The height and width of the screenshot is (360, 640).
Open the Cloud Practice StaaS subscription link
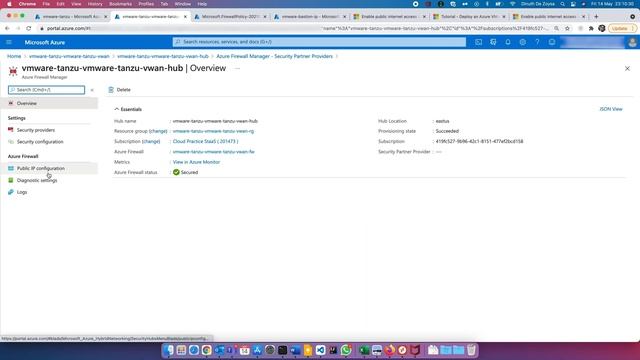tap(205, 141)
